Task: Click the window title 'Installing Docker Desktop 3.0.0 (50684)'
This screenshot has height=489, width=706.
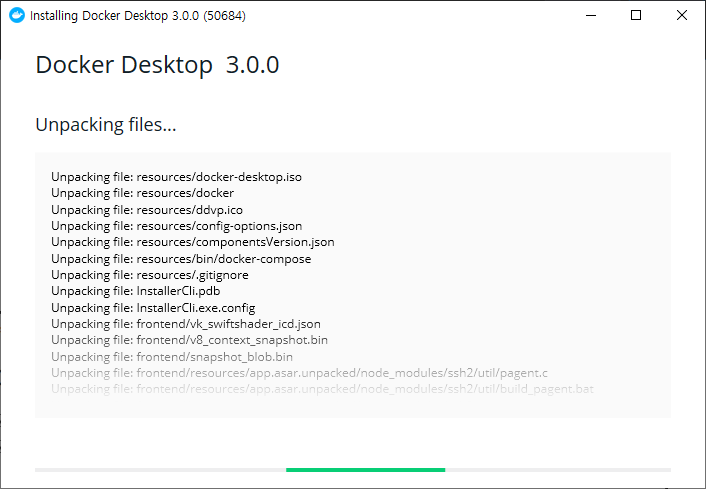Action: coord(138,16)
